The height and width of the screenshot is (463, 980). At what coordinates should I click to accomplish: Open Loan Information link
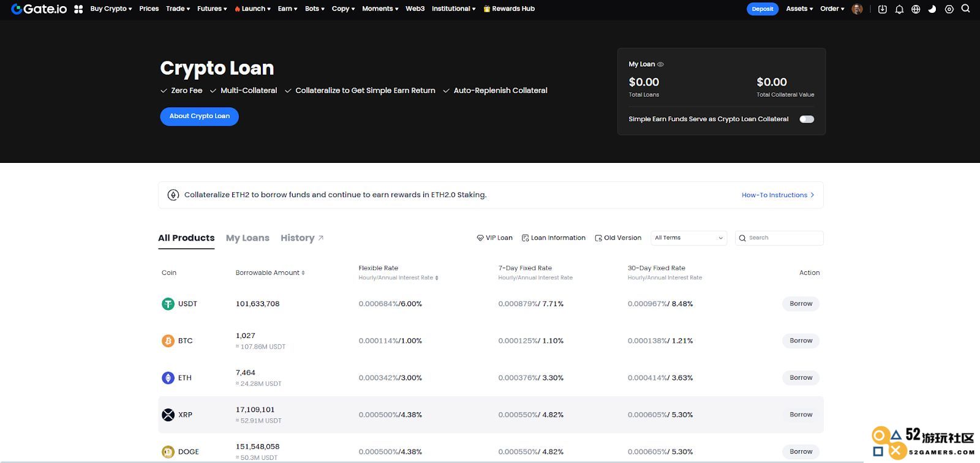click(x=553, y=238)
